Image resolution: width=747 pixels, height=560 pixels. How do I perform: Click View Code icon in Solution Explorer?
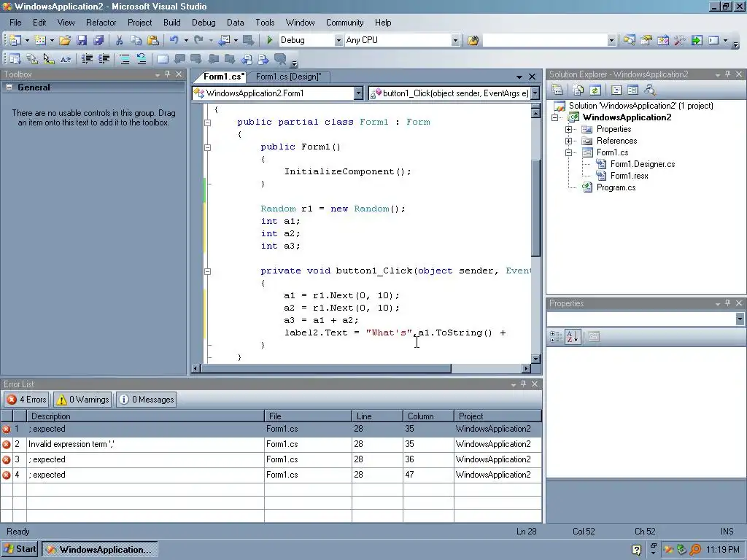[616, 90]
